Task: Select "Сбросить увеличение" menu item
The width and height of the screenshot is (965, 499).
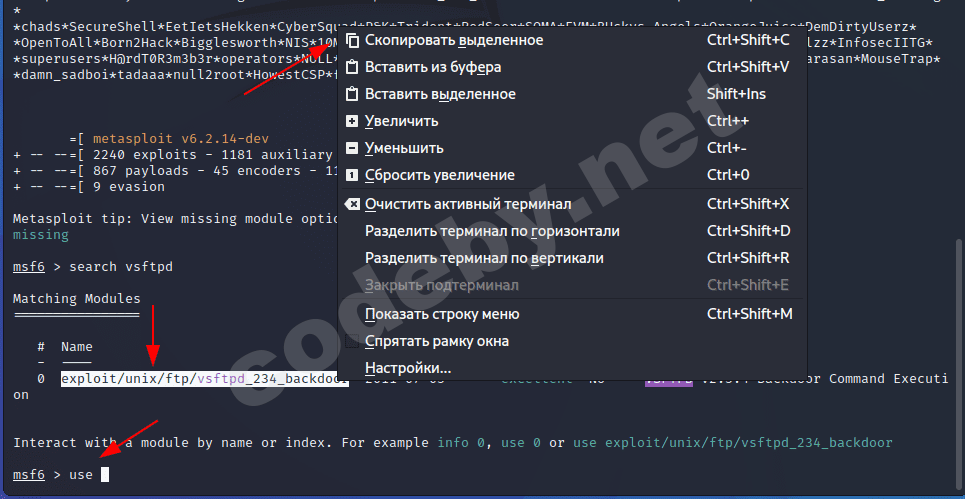Action: click(572, 175)
